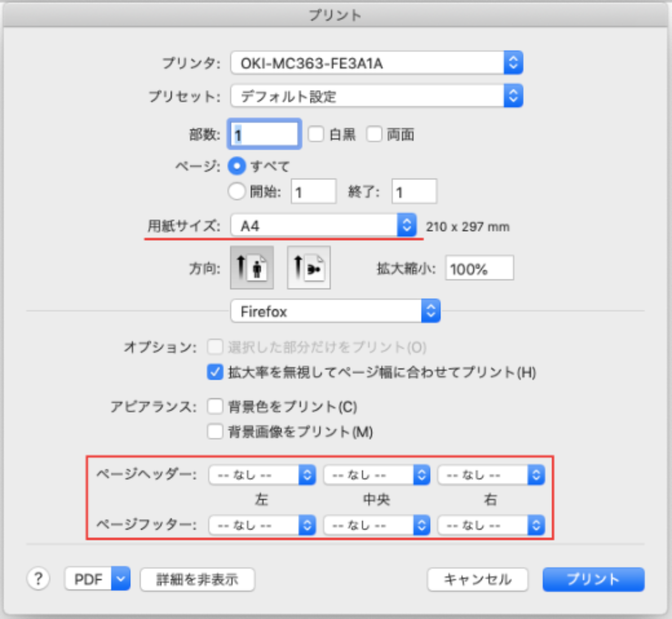This screenshot has width=672, height=619.
Task: Uncheck 拡大率を無視してページ幅に合わせてプリント option
Action: coord(215,372)
